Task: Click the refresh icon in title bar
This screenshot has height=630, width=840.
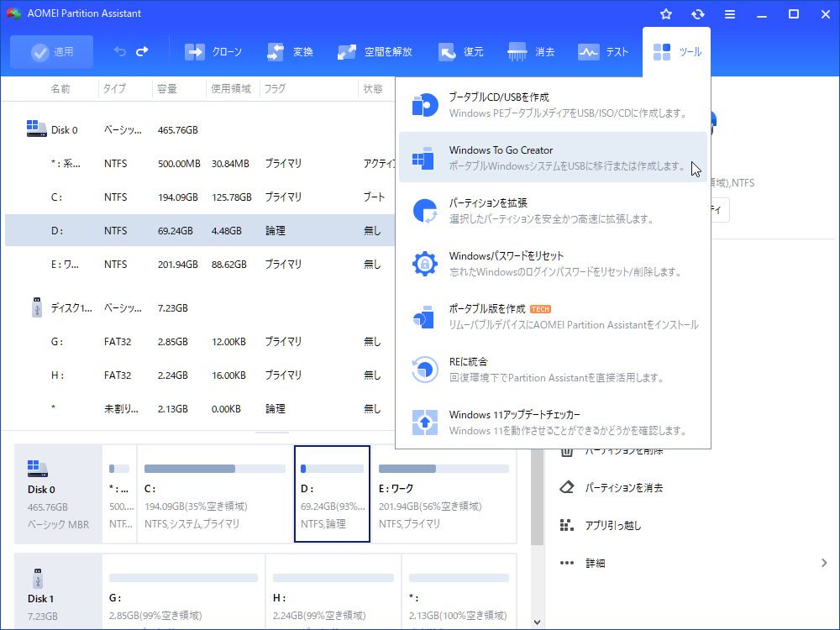Action: point(698,14)
